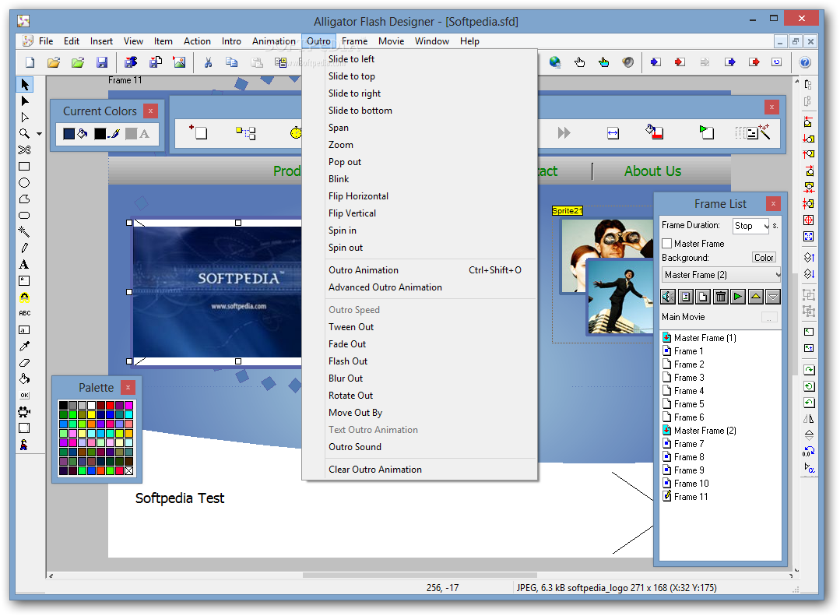Close the Frame List panel
The image size is (840, 616).
point(773,204)
